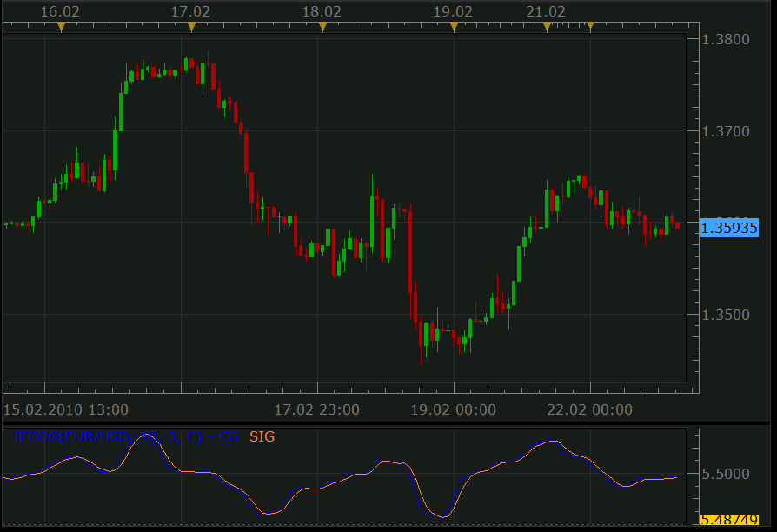Click the 5.5000 indicator axis label
The width and height of the screenshot is (777, 532).
pyautogui.click(x=726, y=474)
